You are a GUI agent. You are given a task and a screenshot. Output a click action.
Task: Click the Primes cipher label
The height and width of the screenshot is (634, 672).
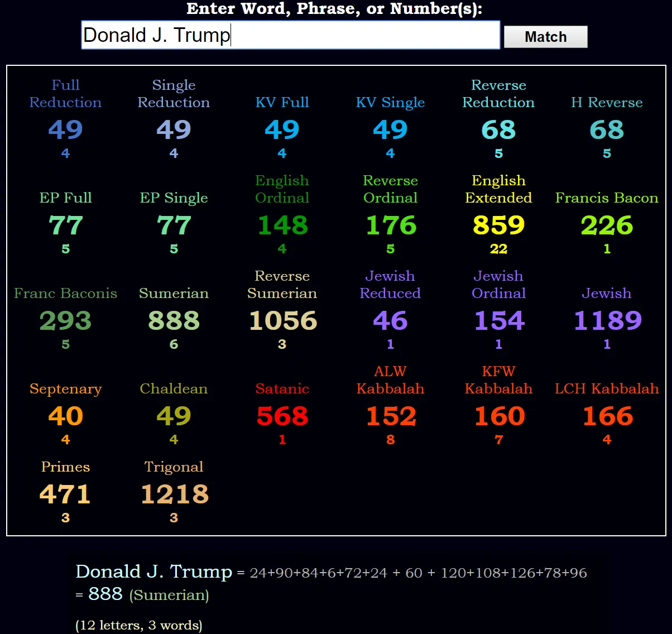pyautogui.click(x=65, y=467)
